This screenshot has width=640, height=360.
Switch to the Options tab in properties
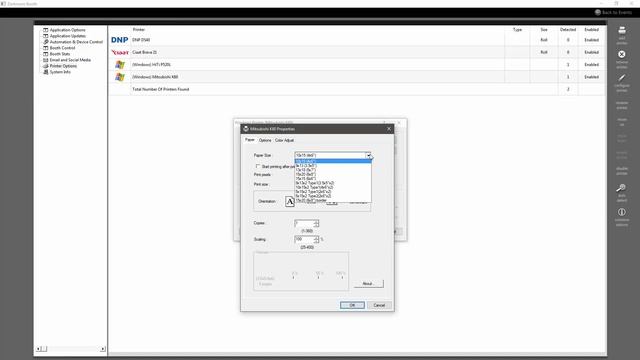[x=265, y=140]
